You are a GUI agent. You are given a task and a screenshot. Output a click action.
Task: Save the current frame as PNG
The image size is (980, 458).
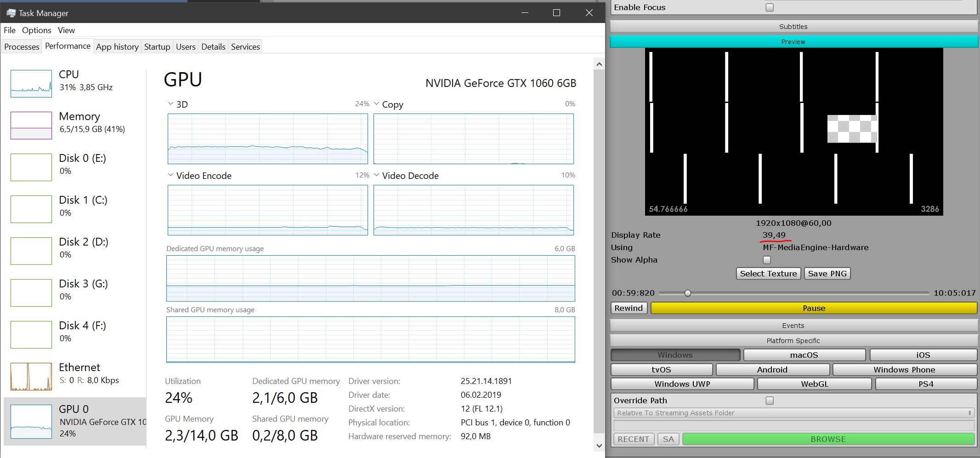tap(827, 273)
